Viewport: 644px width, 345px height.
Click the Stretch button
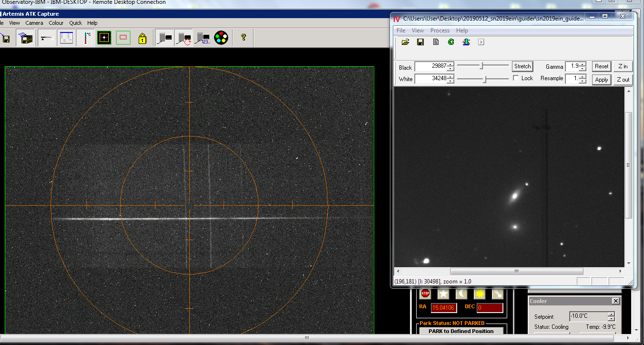tap(522, 66)
